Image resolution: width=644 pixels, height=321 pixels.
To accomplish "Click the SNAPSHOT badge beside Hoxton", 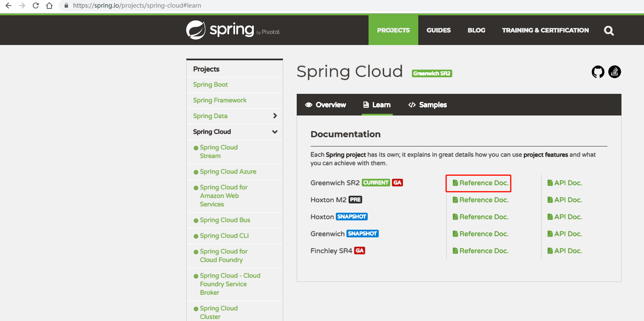I will [352, 217].
